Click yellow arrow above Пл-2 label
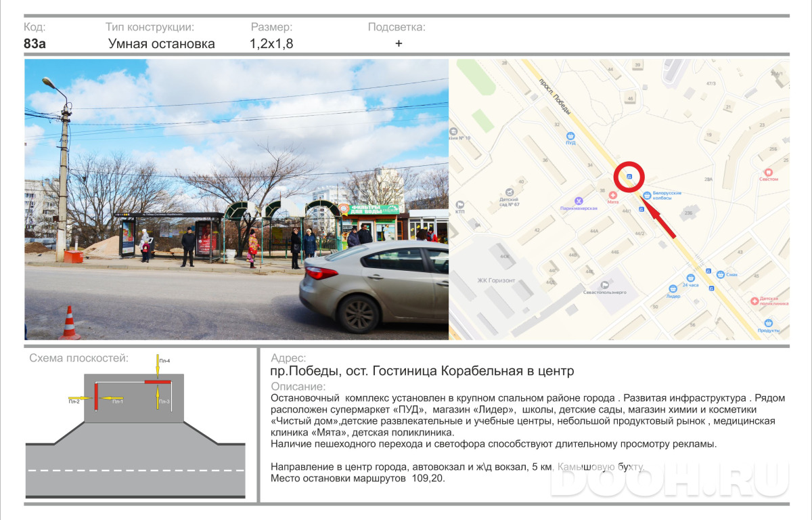Image resolution: width=812 pixels, height=520 pixels. [81, 397]
